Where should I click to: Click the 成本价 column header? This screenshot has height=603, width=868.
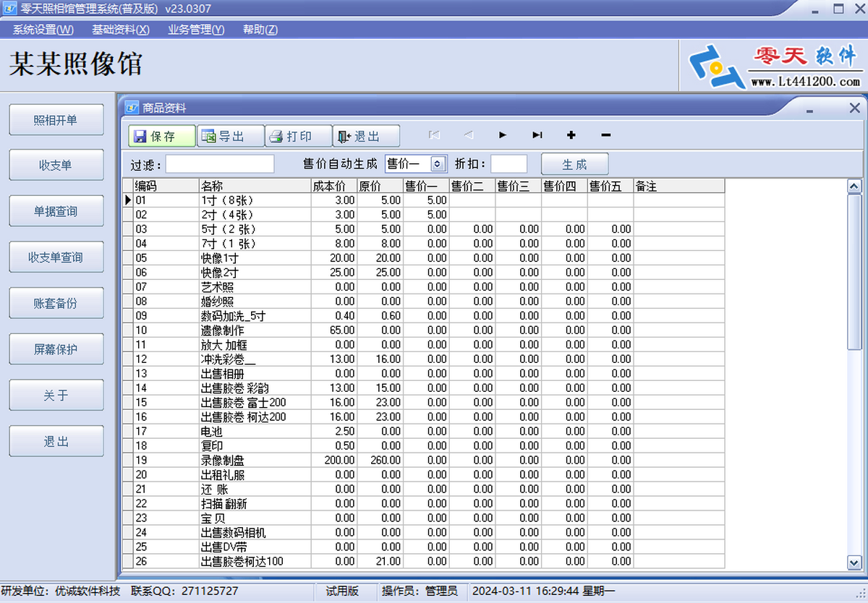[x=334, y=186]
